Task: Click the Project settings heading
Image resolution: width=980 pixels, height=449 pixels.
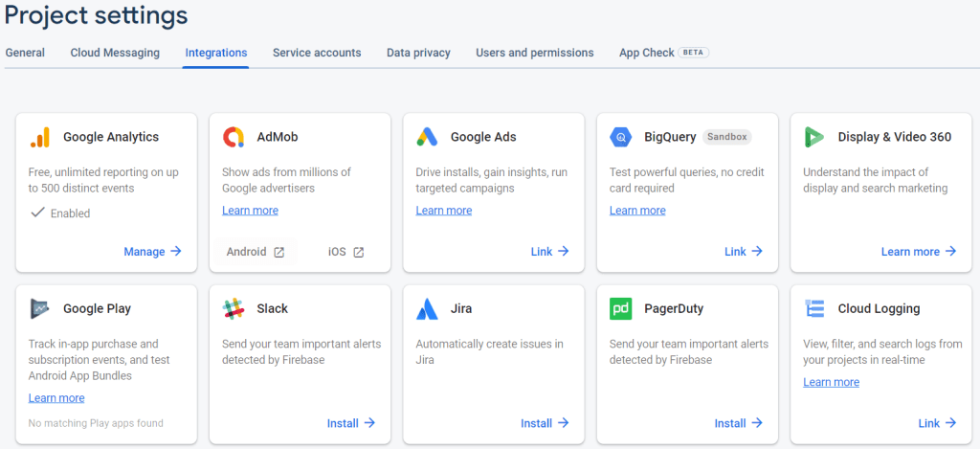Action: pyautogui.click(x=97, y=15)
